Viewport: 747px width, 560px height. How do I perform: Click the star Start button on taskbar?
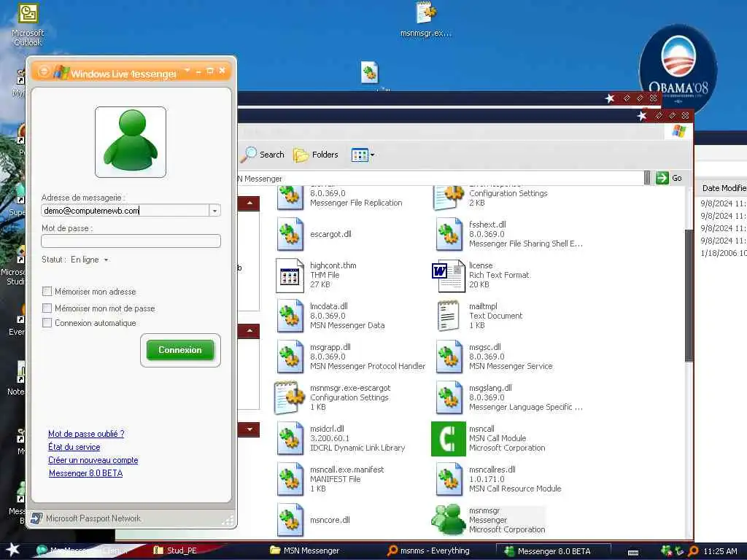(x=12, y=550)
